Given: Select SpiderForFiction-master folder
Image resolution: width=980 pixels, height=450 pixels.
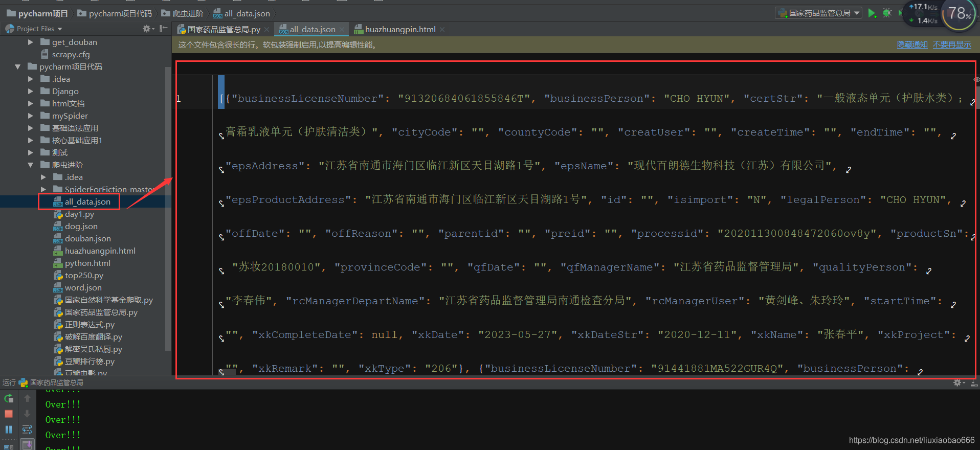Looking at the screenshot, I should click(x=103, y=189).
